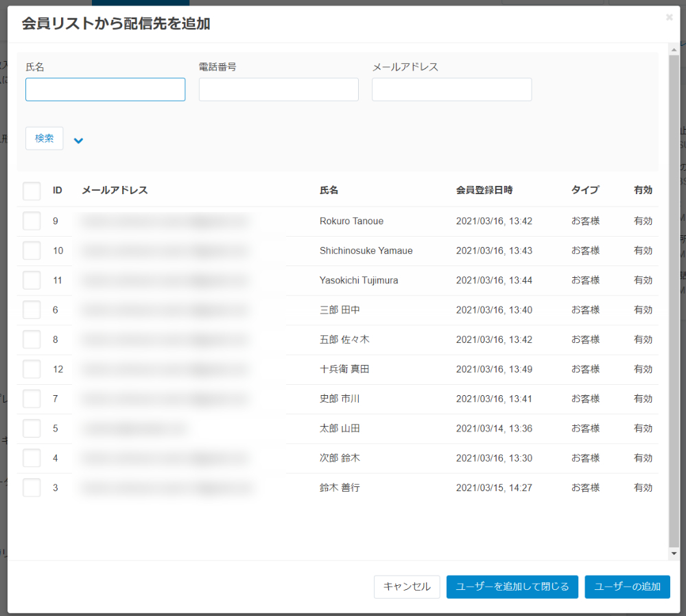Close the dialog with the X icon

[x=669, y=18]
